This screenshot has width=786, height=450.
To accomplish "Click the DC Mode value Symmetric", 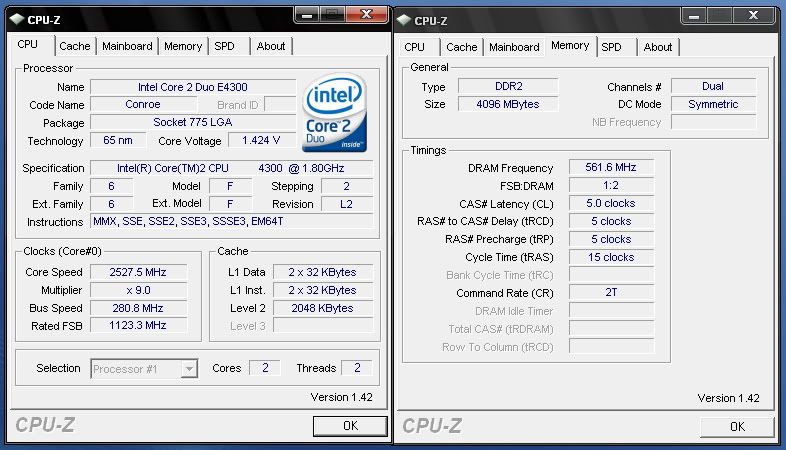I will click(x=713, y=104).
